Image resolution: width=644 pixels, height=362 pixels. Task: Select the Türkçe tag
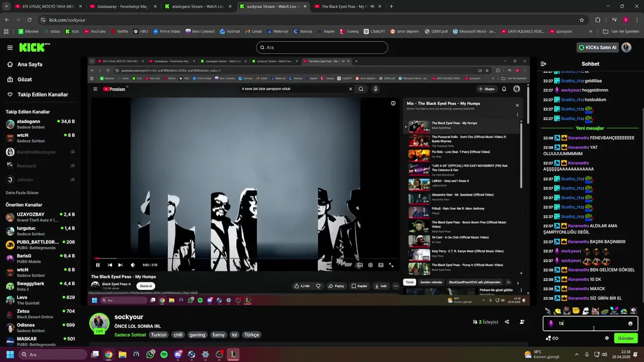[252, 335]
